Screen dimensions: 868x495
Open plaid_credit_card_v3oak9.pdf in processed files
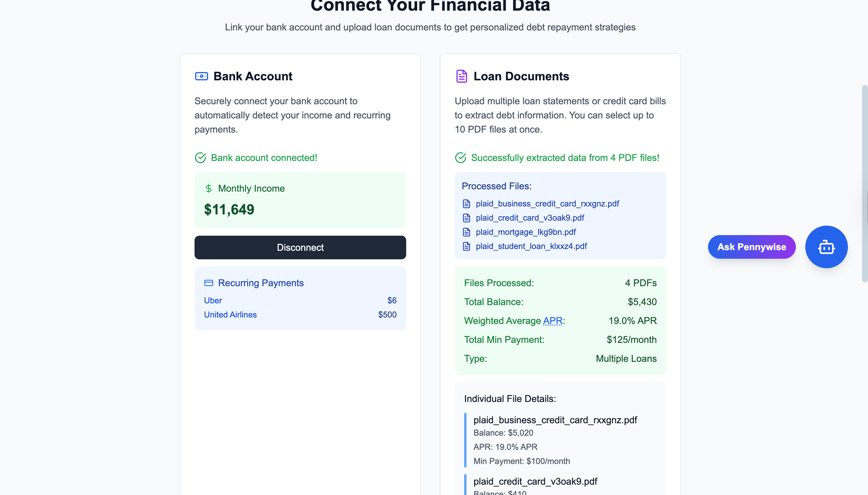point(530,218)
